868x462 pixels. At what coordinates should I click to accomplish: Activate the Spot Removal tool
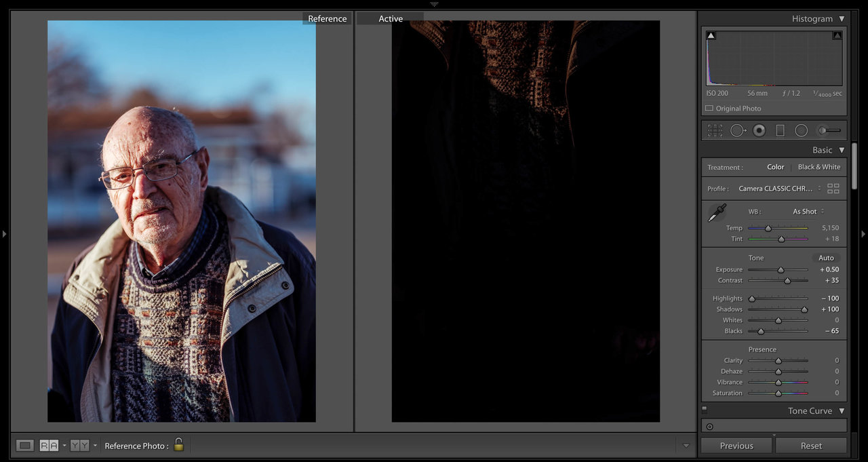coord(738,130)
